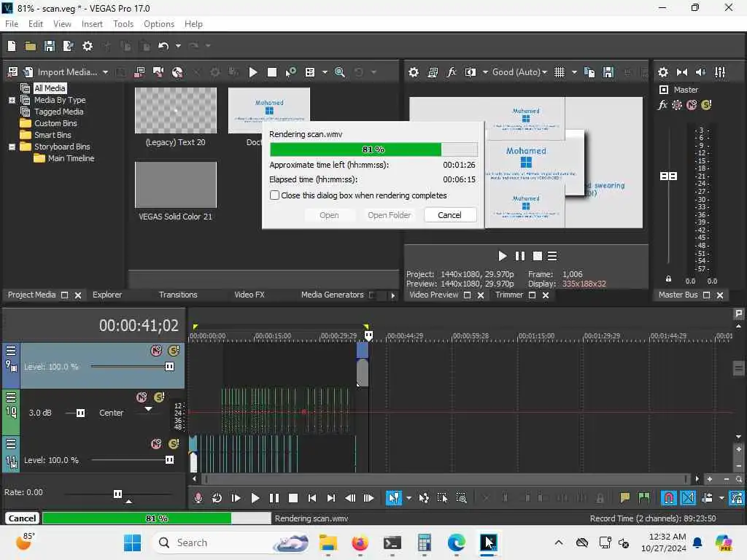Open the Options menu
The image size is (747, 560).
point(158,24)
